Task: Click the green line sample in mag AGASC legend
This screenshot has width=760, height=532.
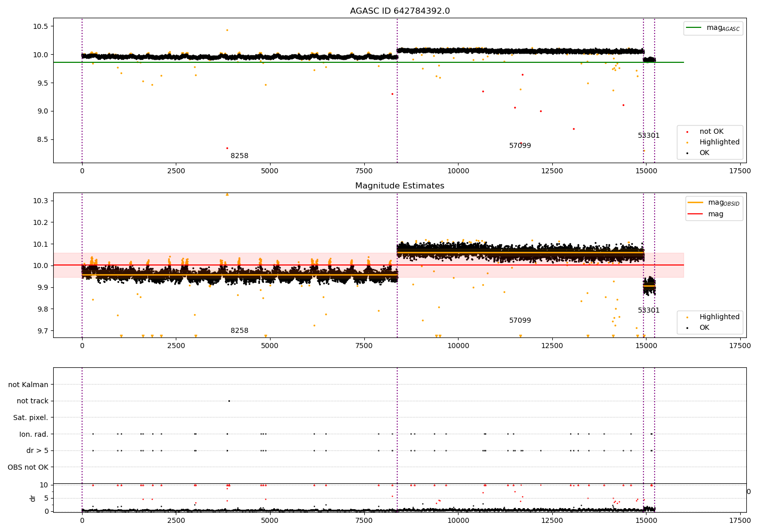Action: [694, 28]
